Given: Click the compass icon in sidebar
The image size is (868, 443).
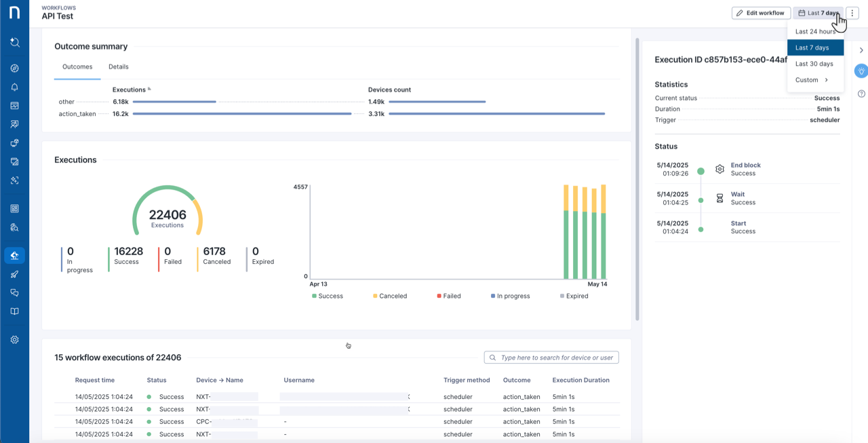Looking at the screenshot, I should [14, 69].
